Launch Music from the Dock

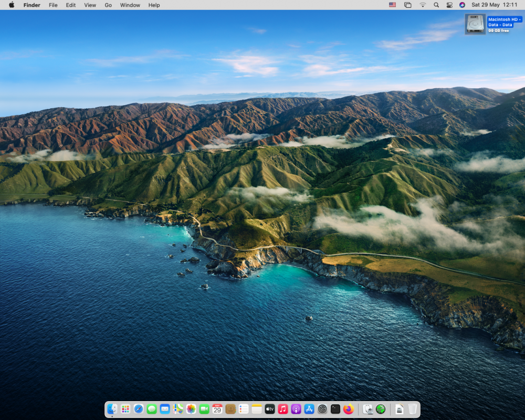(x=283, y=409)
